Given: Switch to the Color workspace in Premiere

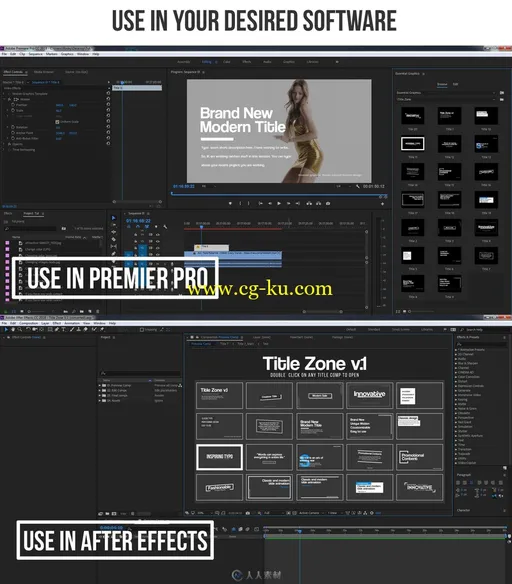Looking at the screenshot, I should click(226, 62).
